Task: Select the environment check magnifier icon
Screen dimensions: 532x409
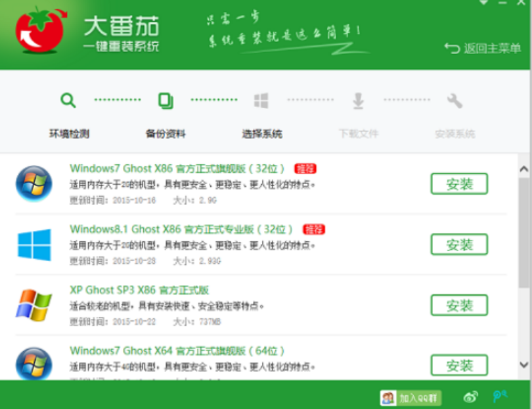Action: tap(68, 100)
